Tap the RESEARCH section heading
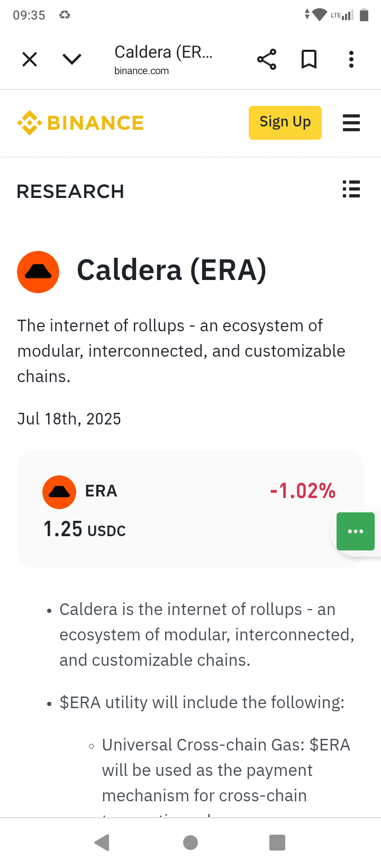Screen dimensions: 381x868 tap(70, 191)
